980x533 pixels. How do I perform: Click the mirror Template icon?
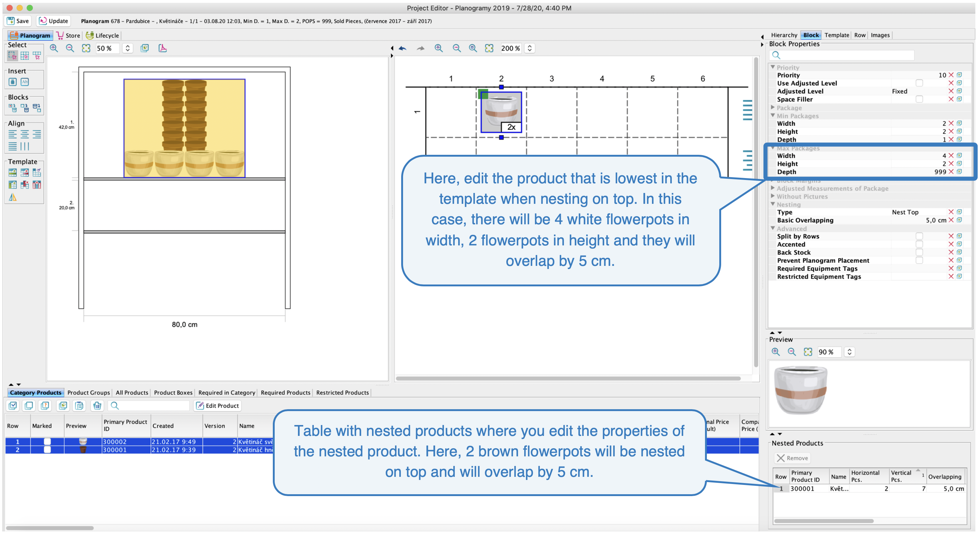click(12, 197)
